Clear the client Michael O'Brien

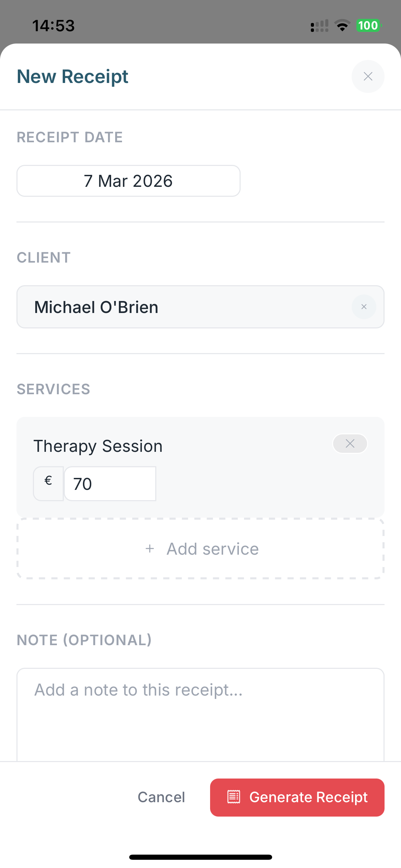364,307
